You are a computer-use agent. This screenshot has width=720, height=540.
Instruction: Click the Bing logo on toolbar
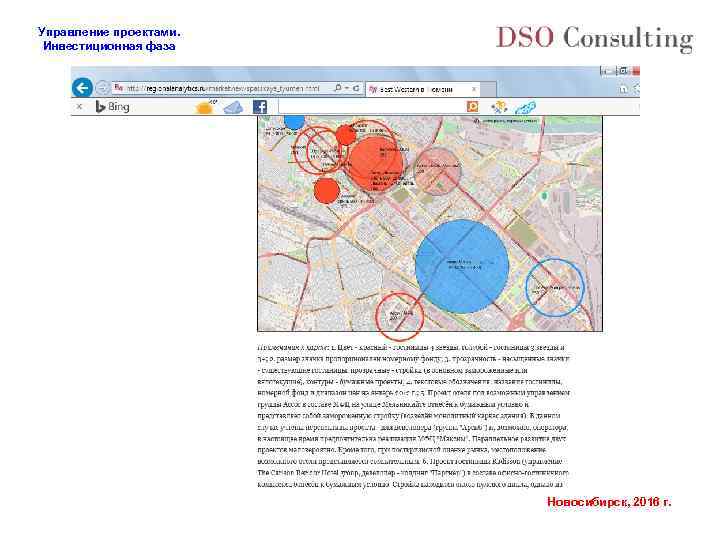tap(112, 107)
